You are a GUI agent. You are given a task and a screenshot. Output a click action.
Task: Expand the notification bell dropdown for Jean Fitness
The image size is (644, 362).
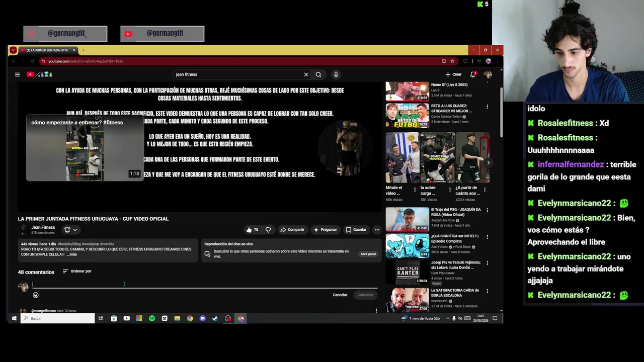(x=70, y=230)
